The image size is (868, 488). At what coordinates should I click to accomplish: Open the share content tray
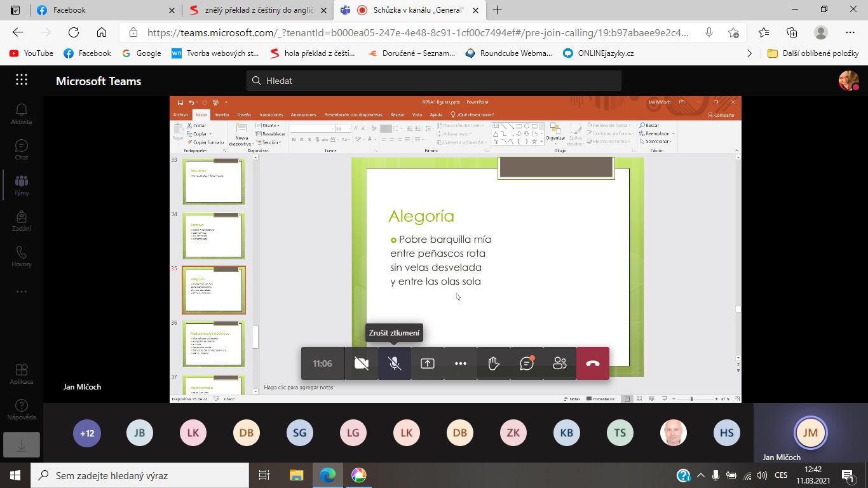coord(428,363)
